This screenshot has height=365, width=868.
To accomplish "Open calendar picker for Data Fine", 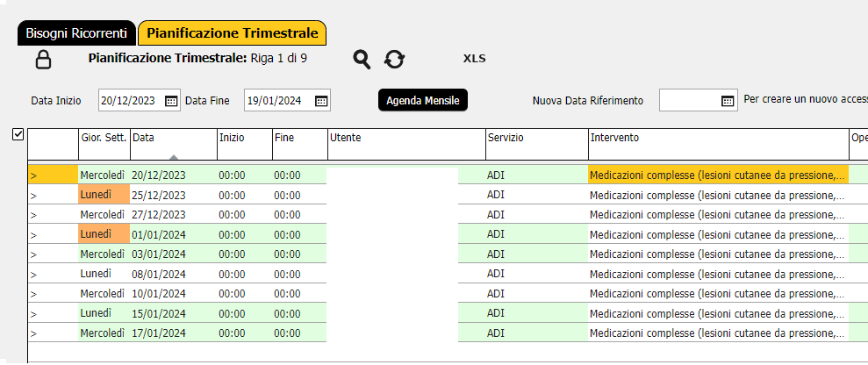I will coord(321,101).
